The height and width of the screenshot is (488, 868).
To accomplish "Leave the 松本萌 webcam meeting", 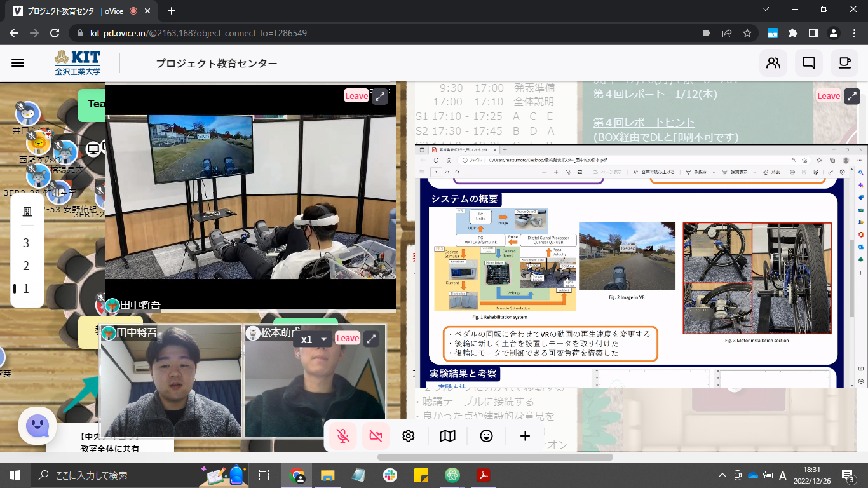I will (x=348, y=338).
